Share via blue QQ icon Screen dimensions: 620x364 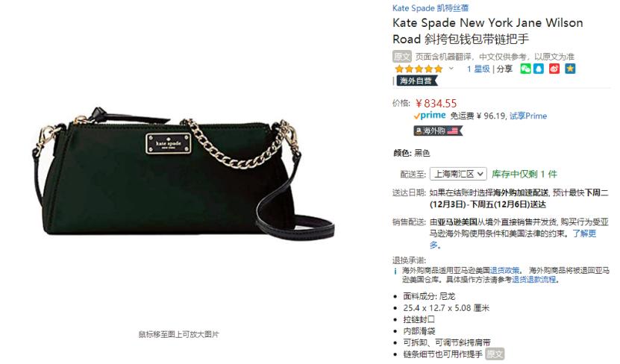point(539,69)
